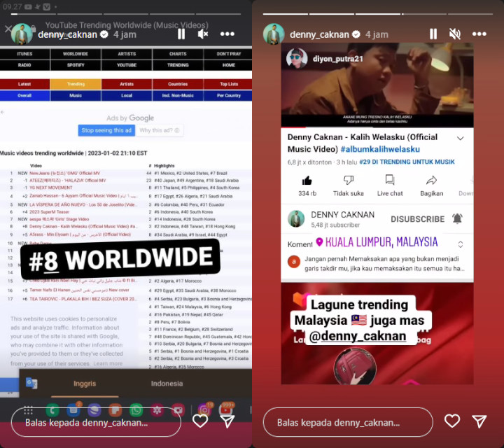Select the Latest red tab

(x=24, y=84)
